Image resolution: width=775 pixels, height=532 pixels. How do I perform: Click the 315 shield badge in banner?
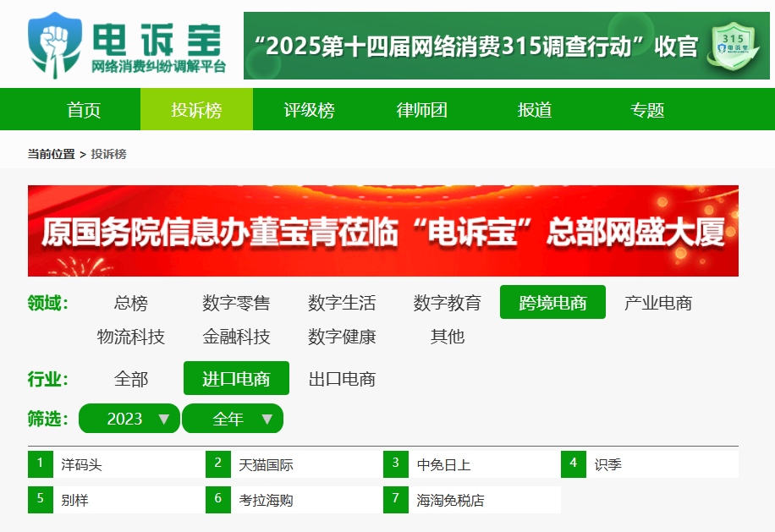pyautogui.click(x=734, y=46)
